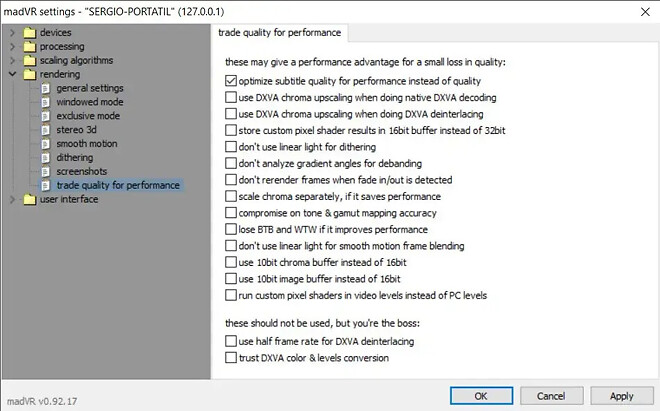Select the smooth motion page icon
This screenshot has height=411, width=660.
pos(45,144)
